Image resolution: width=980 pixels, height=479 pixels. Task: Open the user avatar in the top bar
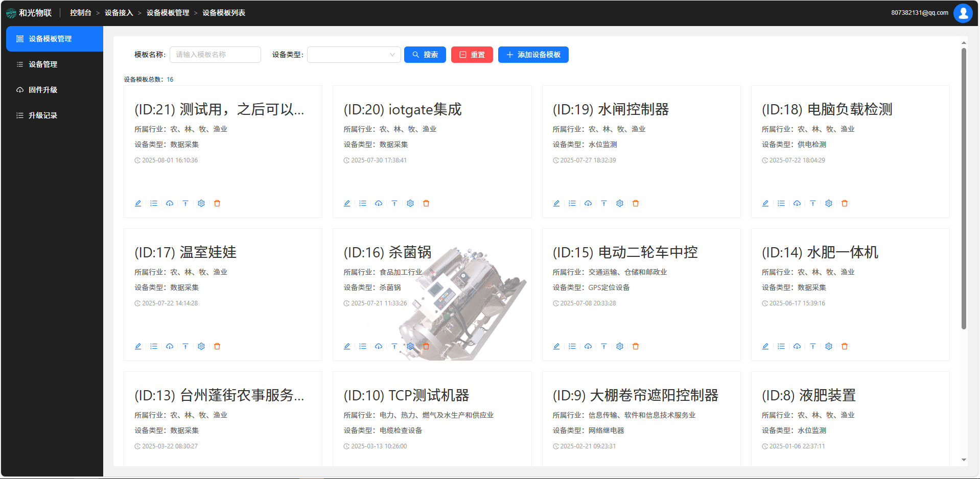click(963, 13)
